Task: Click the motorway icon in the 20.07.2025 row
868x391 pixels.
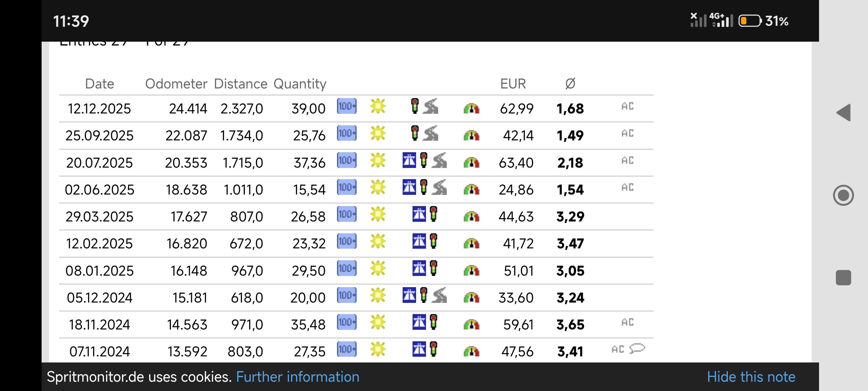Action: [x=409, y=160]
